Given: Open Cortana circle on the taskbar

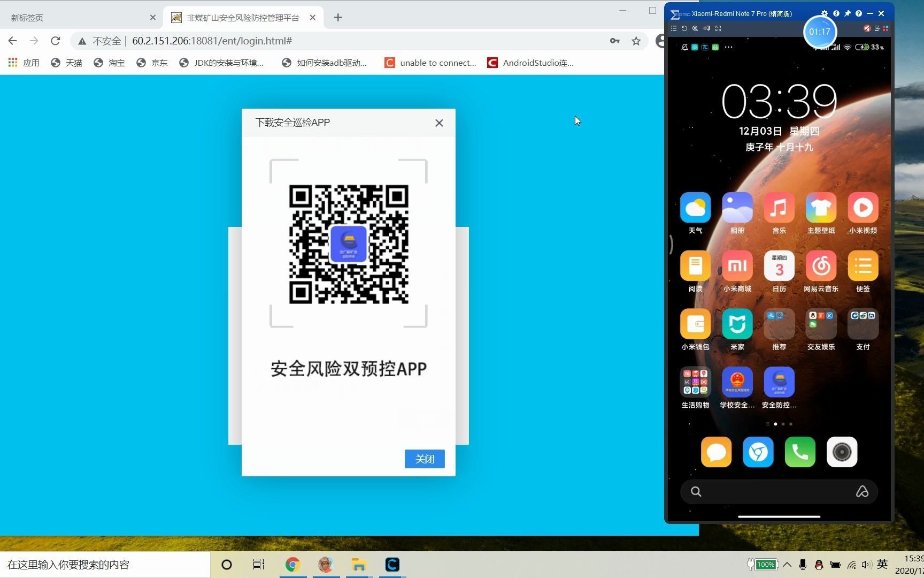Looking at the screenshot, I should coord(227,565).
